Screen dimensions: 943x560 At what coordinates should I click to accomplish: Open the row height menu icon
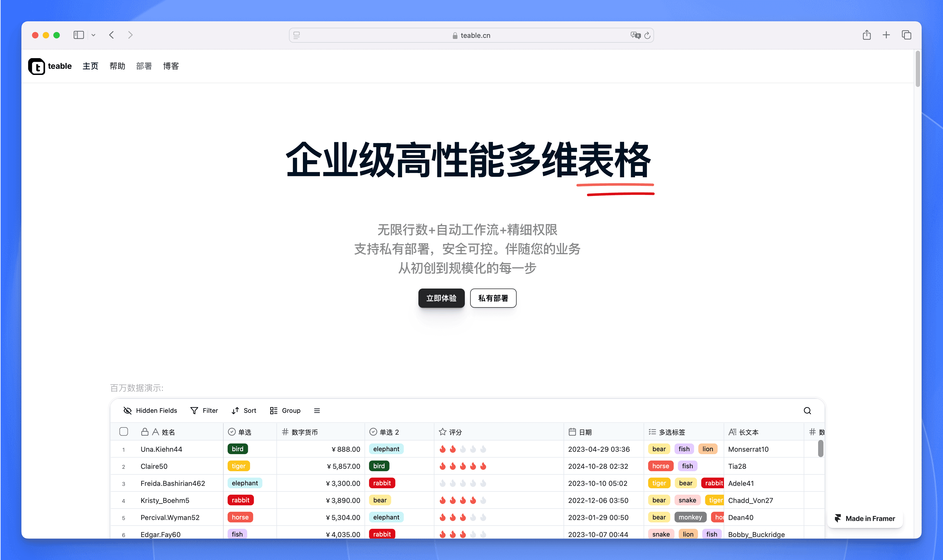[x=317, y=411]
